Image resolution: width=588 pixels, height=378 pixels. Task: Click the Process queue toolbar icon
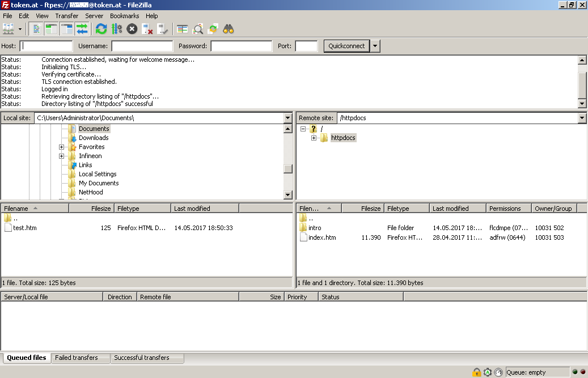click(117, 28)
